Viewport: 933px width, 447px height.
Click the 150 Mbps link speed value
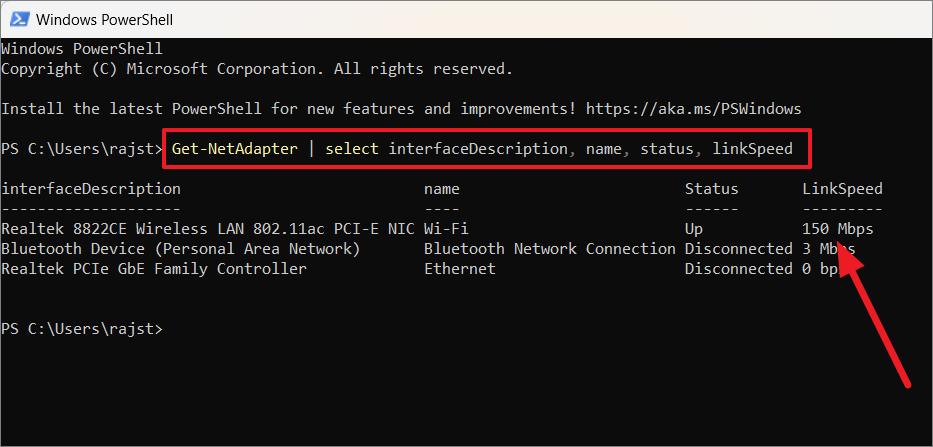click(x=838, y=229)
